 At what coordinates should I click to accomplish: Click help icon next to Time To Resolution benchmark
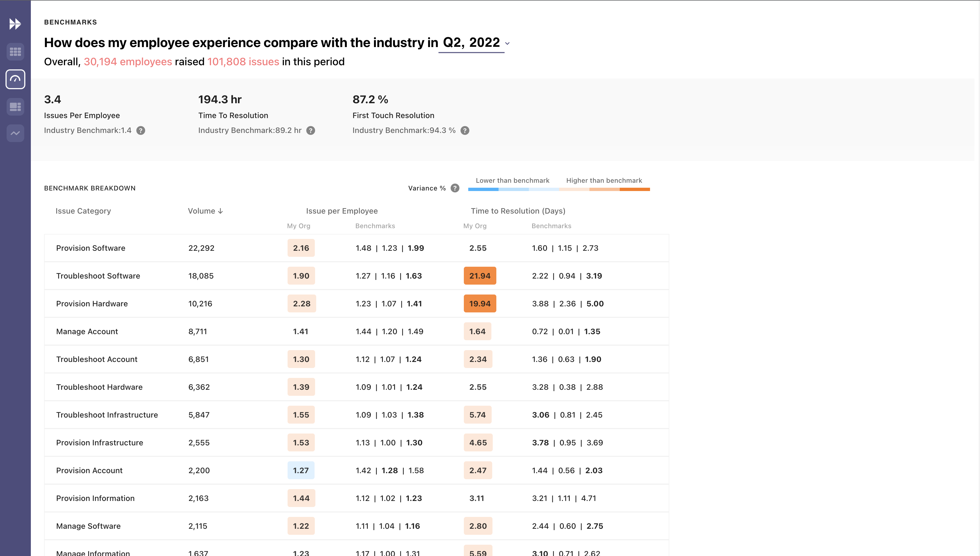[311, 130]
